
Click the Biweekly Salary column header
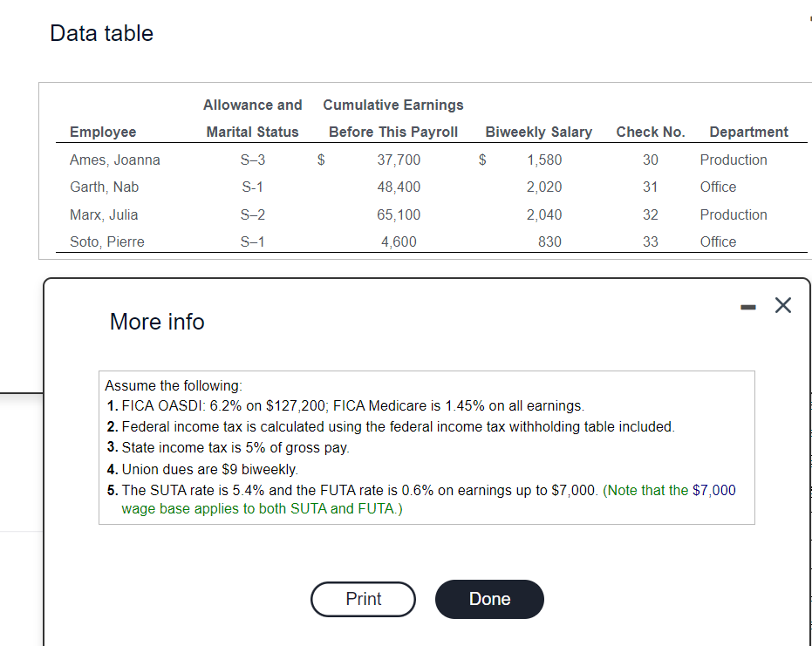538,132
